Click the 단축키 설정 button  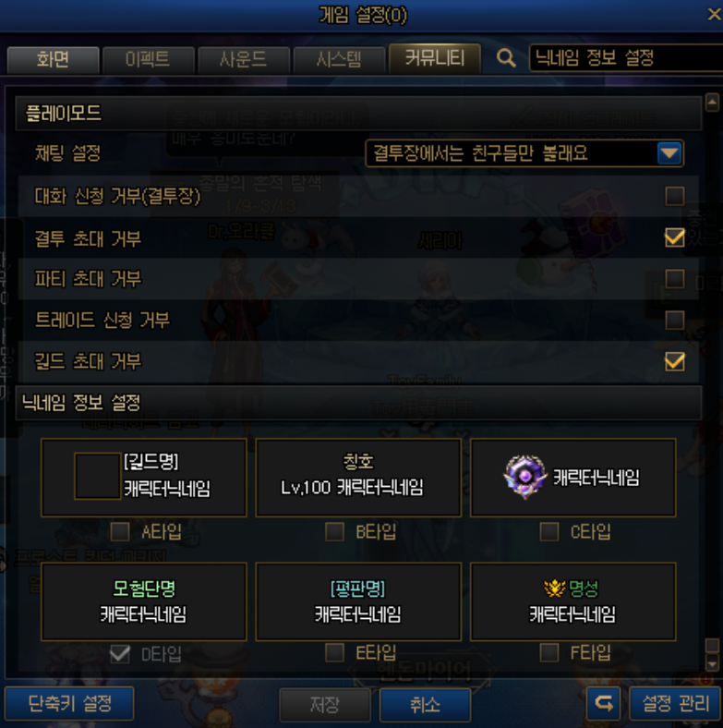(x=69, y=703)
